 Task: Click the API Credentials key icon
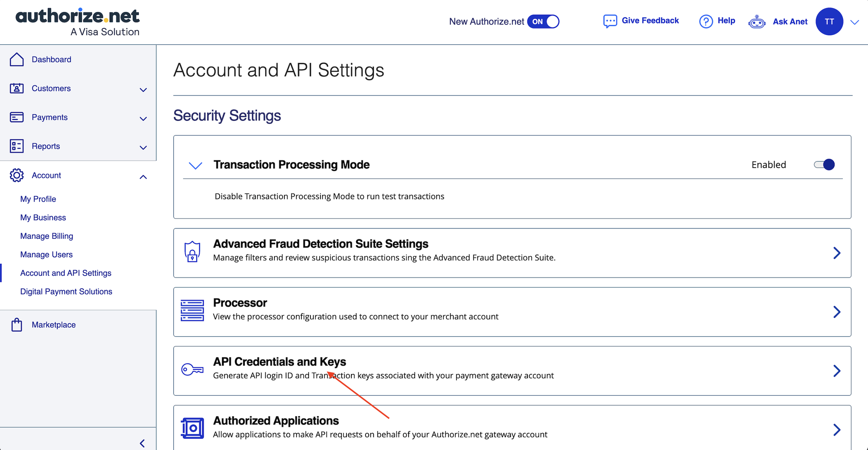192,370
